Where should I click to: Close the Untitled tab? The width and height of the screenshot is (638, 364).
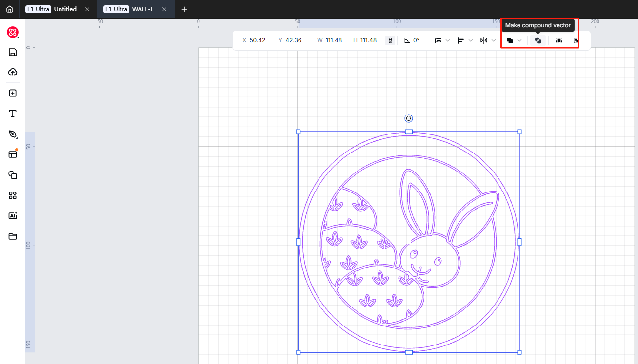[x=87, y=9]
